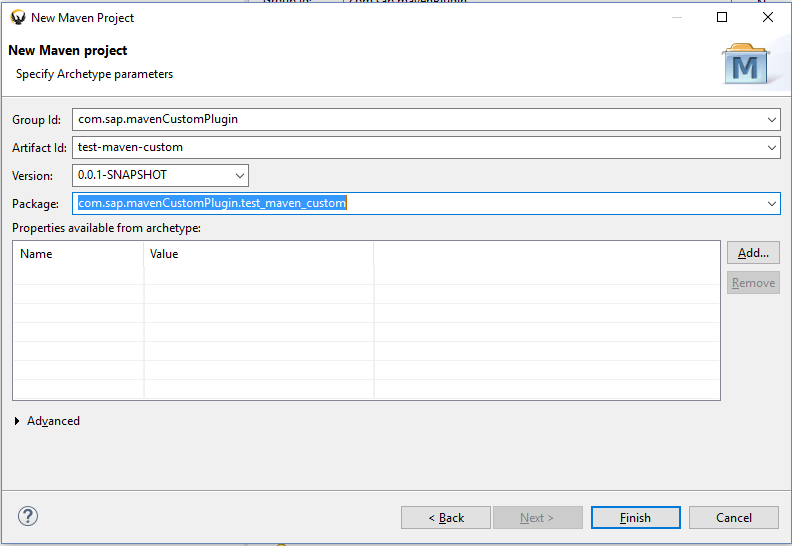Screen dimensions: 792x546
Task: Click the Finish button
Action: pyautogui.click(x=635, y=518)
